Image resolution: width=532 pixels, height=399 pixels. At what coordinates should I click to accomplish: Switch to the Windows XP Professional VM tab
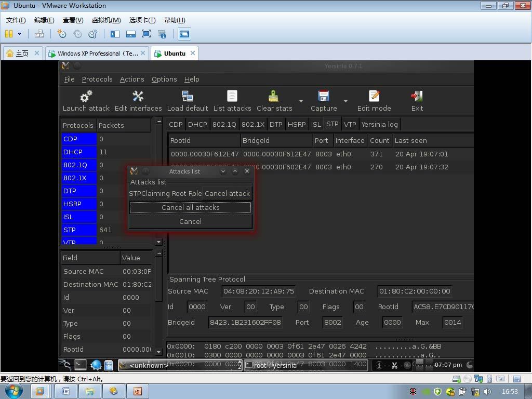pos(97,53)
